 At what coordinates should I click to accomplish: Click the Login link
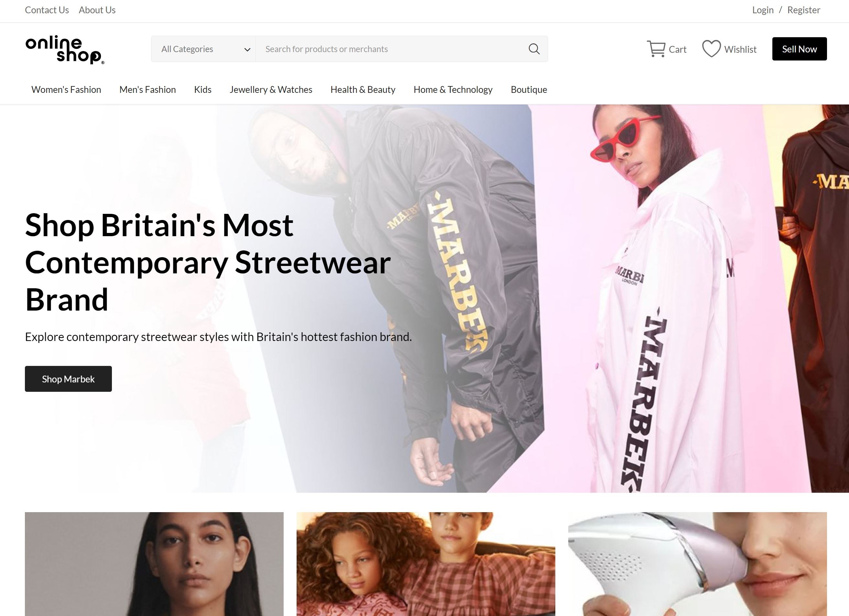(763, 10)
